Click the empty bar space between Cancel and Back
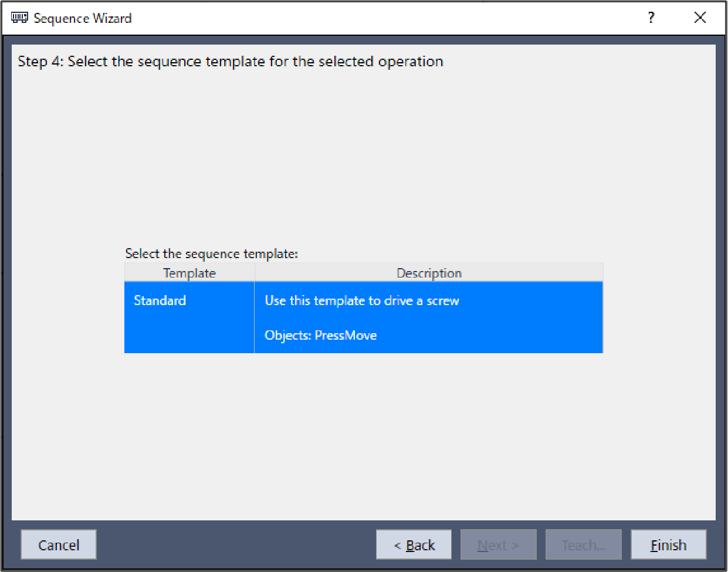Viewport: 728px width, 572px height. [235, 545]
